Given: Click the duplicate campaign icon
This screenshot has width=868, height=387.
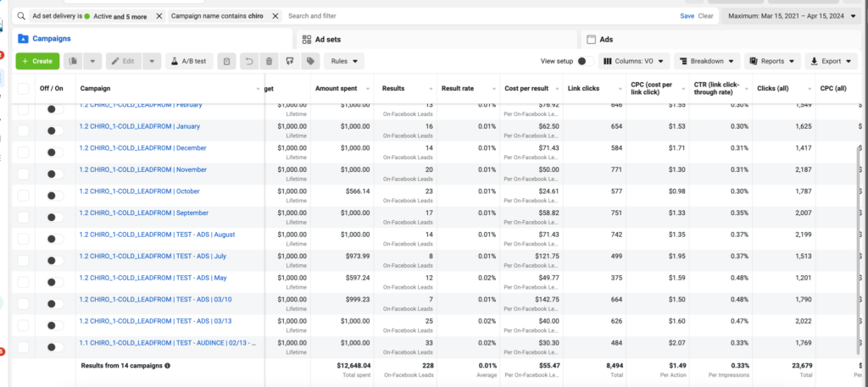Looking at the screenshot, I should [x=73, y=61].
